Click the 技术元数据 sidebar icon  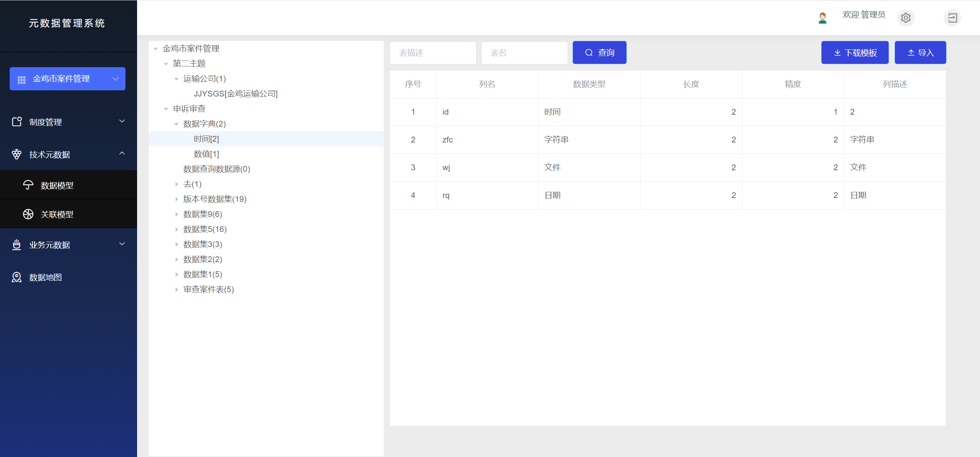pos(17,154)
